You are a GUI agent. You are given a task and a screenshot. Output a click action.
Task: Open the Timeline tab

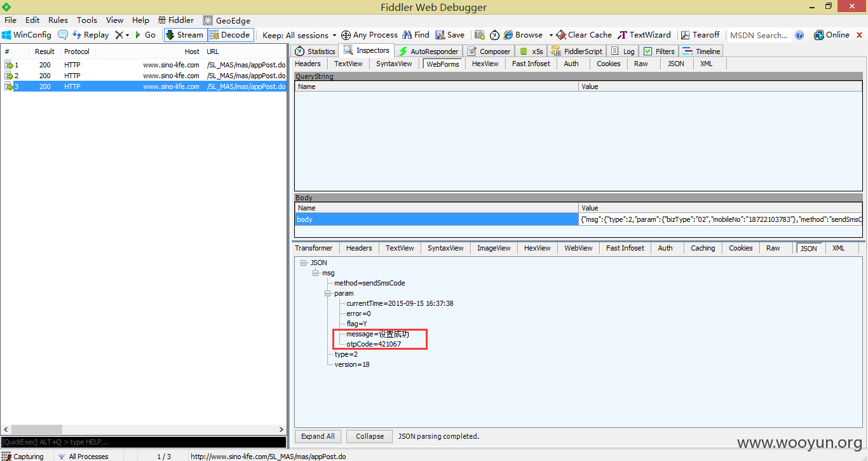tap(702, 52)
